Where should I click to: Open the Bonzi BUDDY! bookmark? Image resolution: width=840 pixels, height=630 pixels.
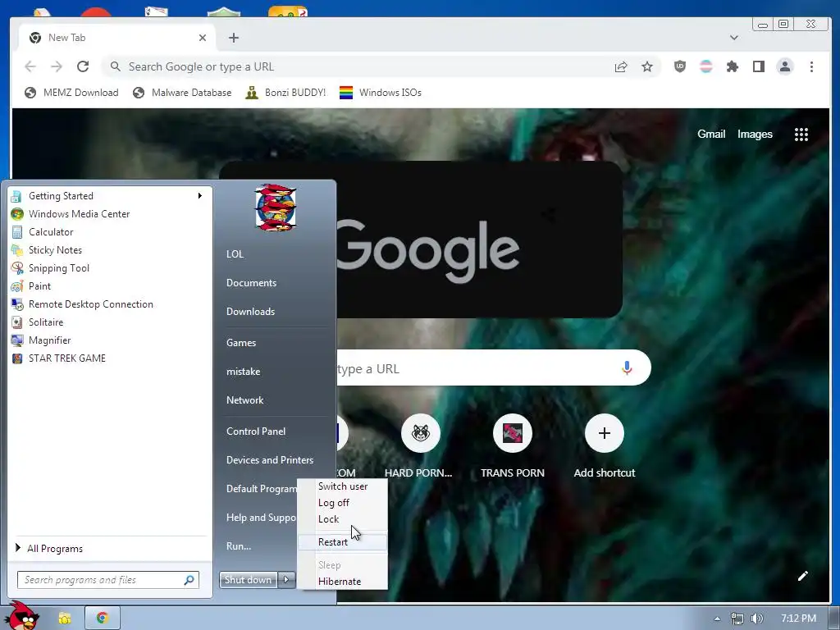click(x=286, y=93)
